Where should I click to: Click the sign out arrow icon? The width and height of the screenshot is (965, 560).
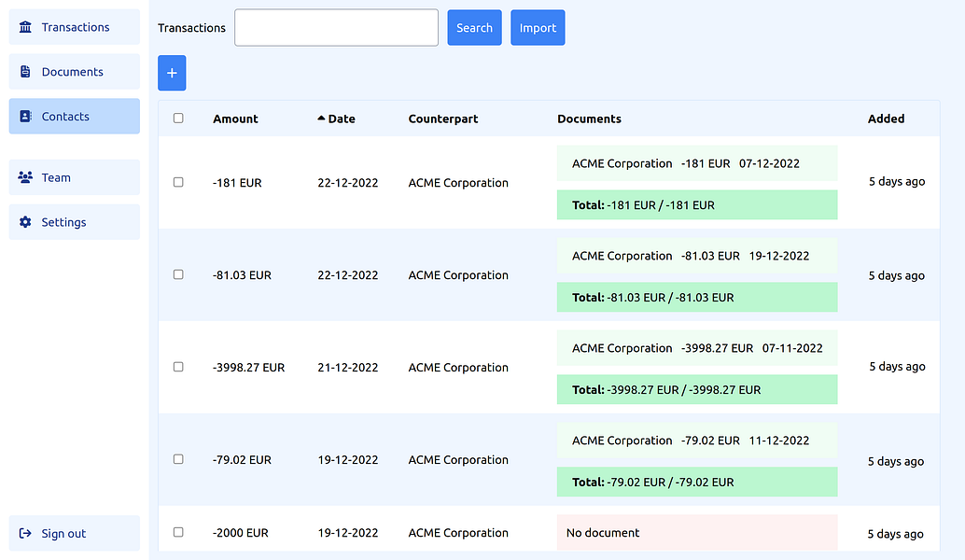pos(25,534)
